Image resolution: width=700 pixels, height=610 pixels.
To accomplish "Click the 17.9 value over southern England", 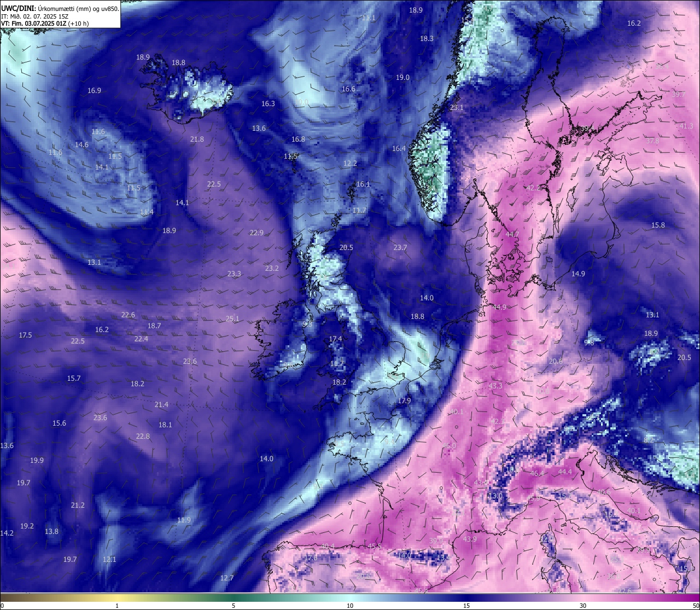I will (x=404, y=400).
